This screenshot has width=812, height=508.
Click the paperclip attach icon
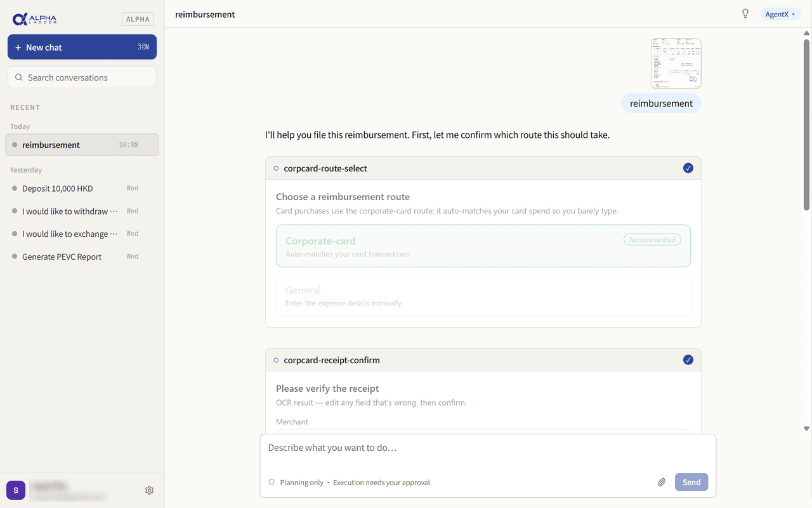pos(662,483)
